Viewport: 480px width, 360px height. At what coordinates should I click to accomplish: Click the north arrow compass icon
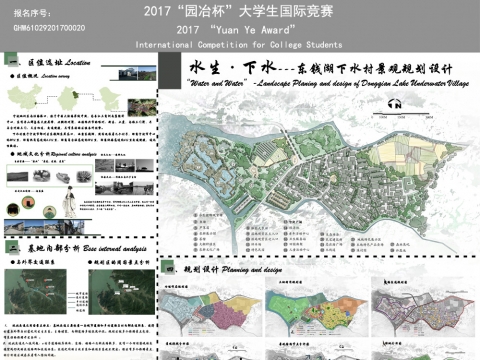395,104
